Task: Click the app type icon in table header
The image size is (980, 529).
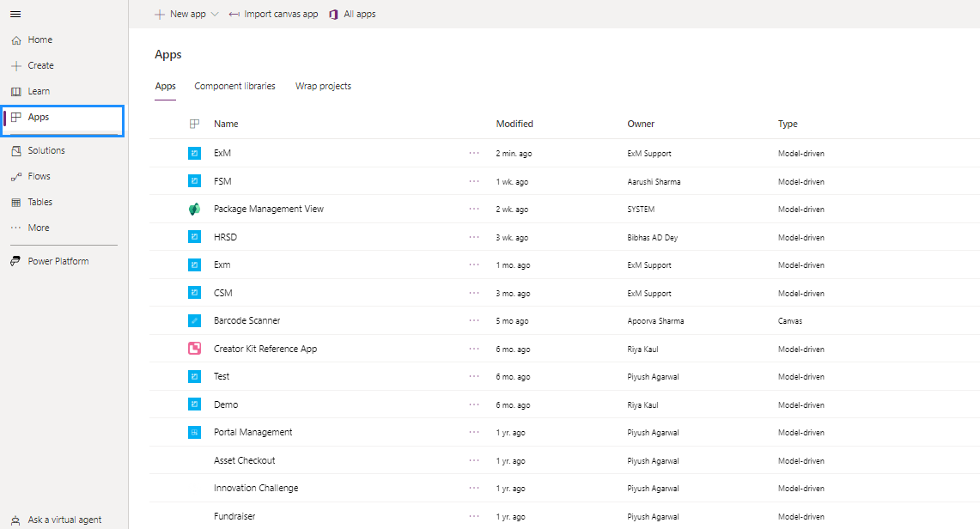Action: pos(194,124)
